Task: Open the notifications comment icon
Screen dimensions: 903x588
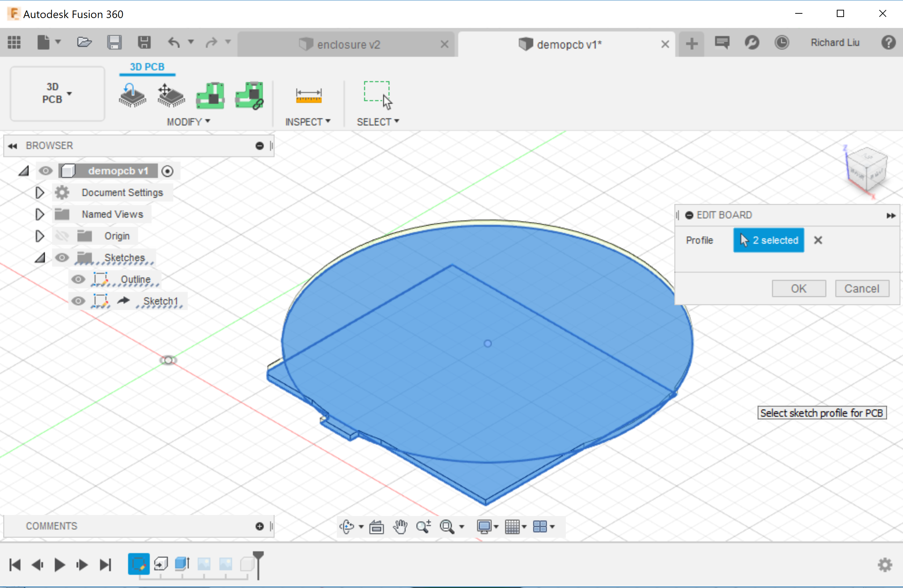Action: point(722,42)
